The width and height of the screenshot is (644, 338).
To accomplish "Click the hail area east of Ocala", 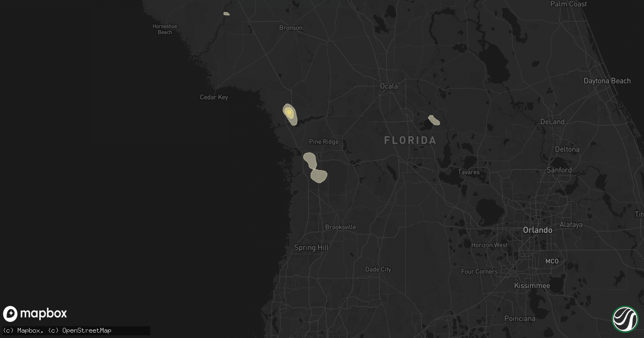I will click(x=434, y=120).
